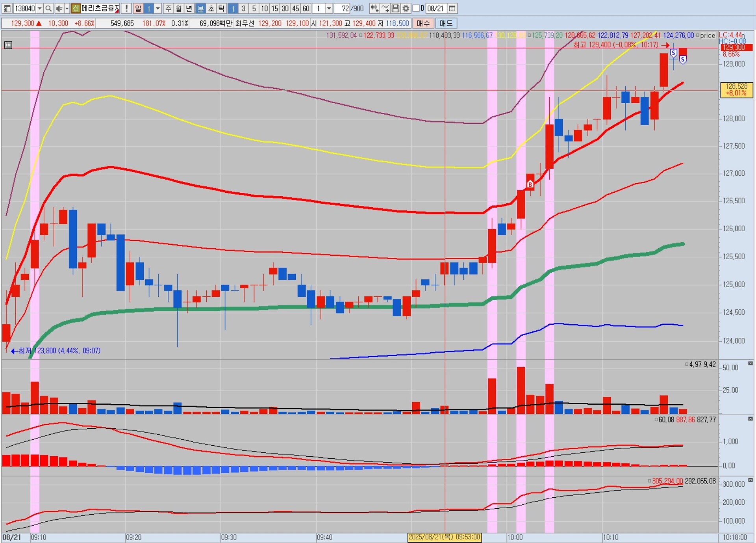Open the chart settings gear icon

pyautogui.click(x=406, y=8)
